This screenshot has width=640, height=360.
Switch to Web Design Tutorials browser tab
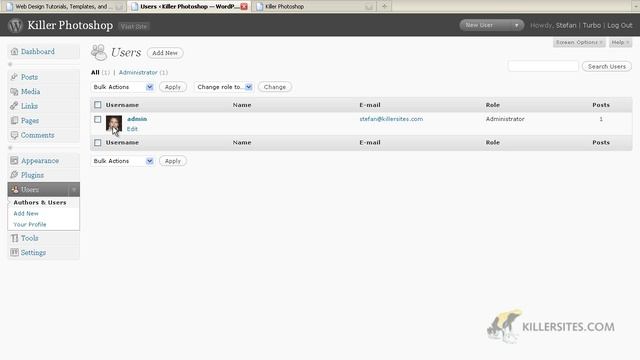64,7
